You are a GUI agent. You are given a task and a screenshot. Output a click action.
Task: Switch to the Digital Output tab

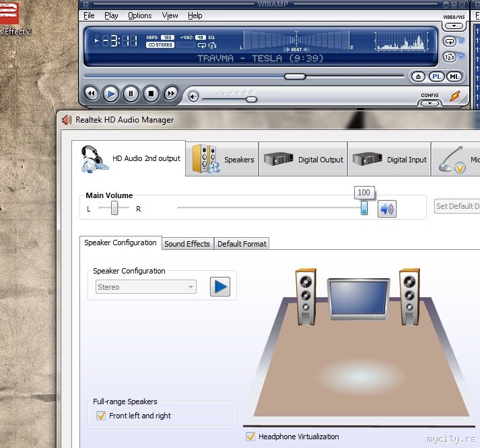click(x=303, y=160)
